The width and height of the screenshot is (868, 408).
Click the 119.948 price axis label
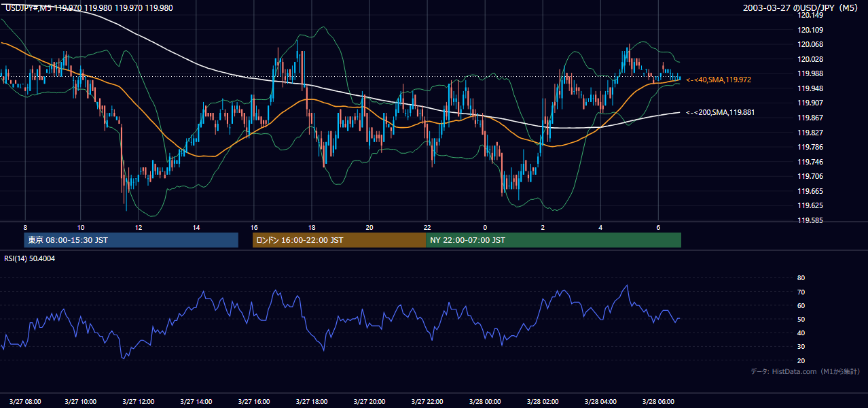(x=810, y=88)
